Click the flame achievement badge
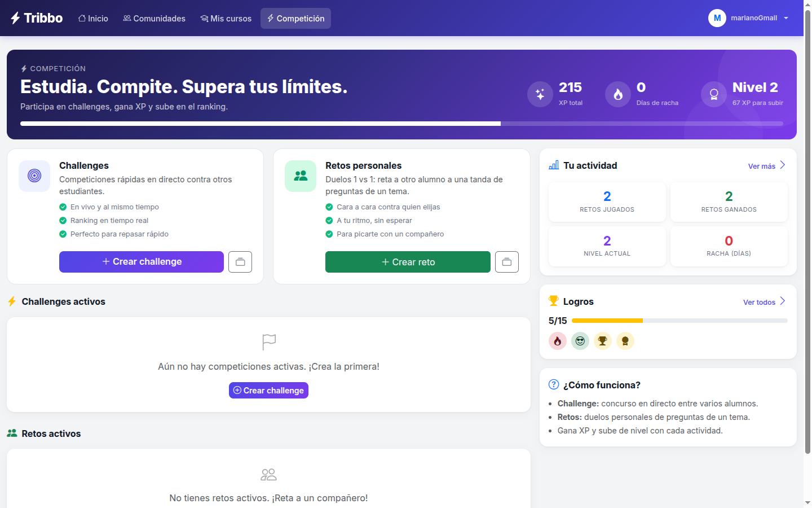 [558, 341]
